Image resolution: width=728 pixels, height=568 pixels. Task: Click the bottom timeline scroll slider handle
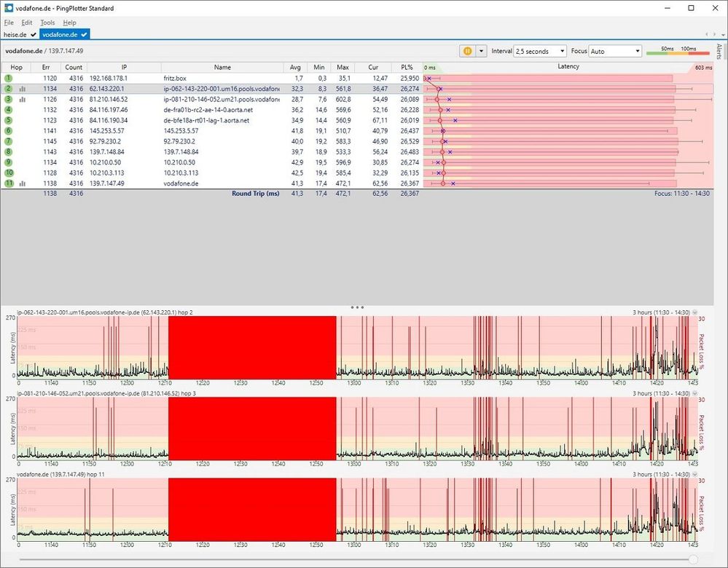[693, 559]
